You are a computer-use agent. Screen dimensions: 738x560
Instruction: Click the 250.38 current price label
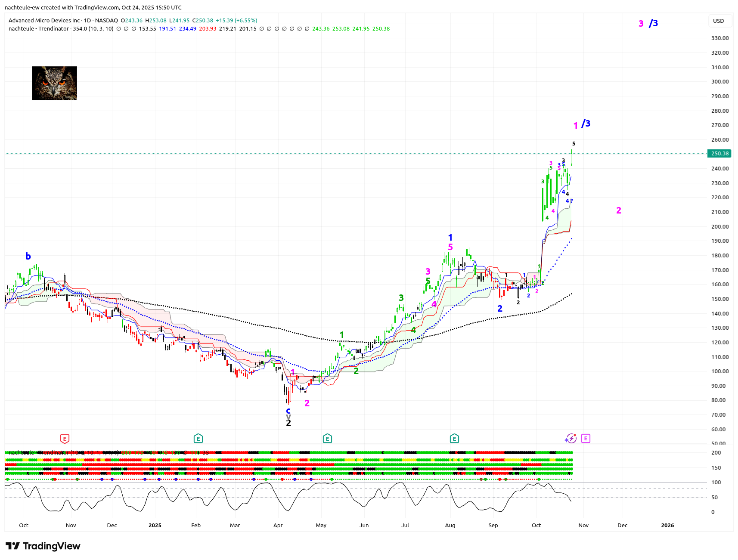pos(719,153)
